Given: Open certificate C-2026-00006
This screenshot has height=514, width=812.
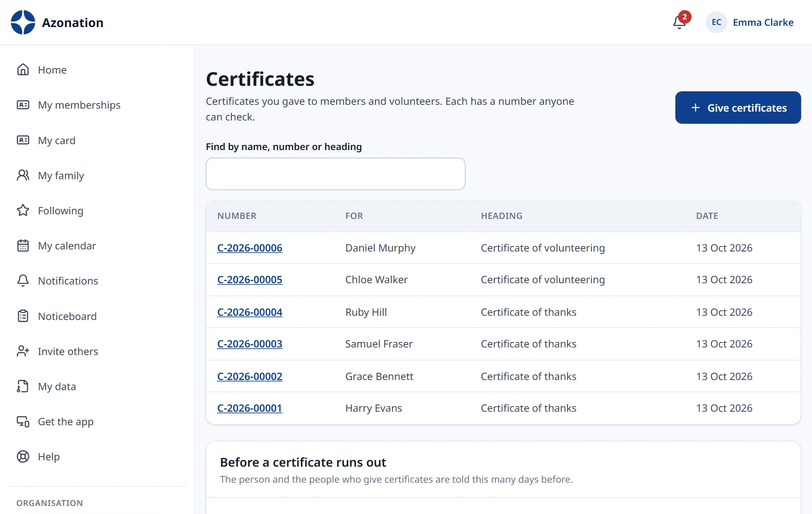Looking at the screenshot, I should (x=250, y=248).
